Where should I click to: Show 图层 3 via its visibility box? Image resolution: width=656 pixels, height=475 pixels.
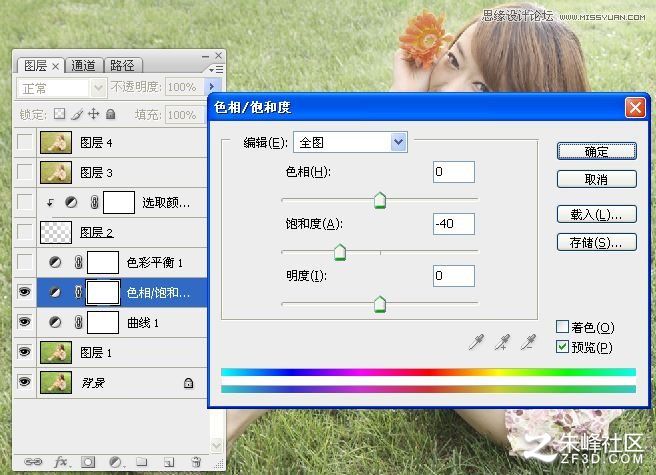(x=25, y=172)
